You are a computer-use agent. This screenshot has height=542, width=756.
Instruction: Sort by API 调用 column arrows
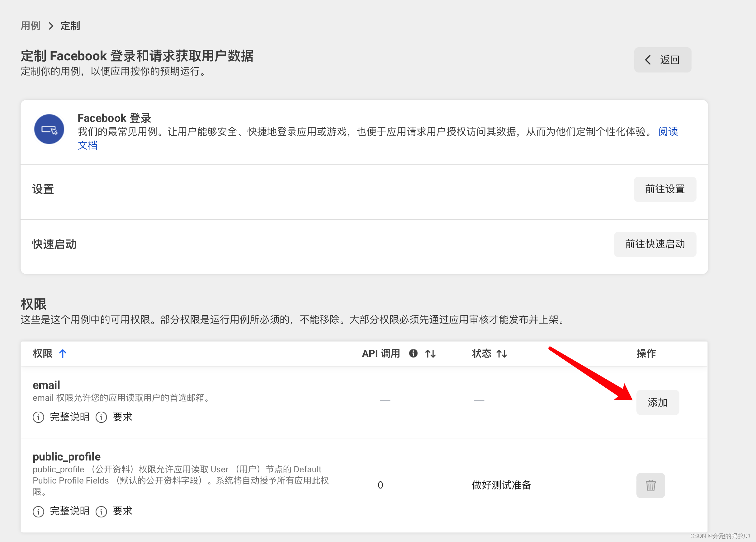click(430, 353)
